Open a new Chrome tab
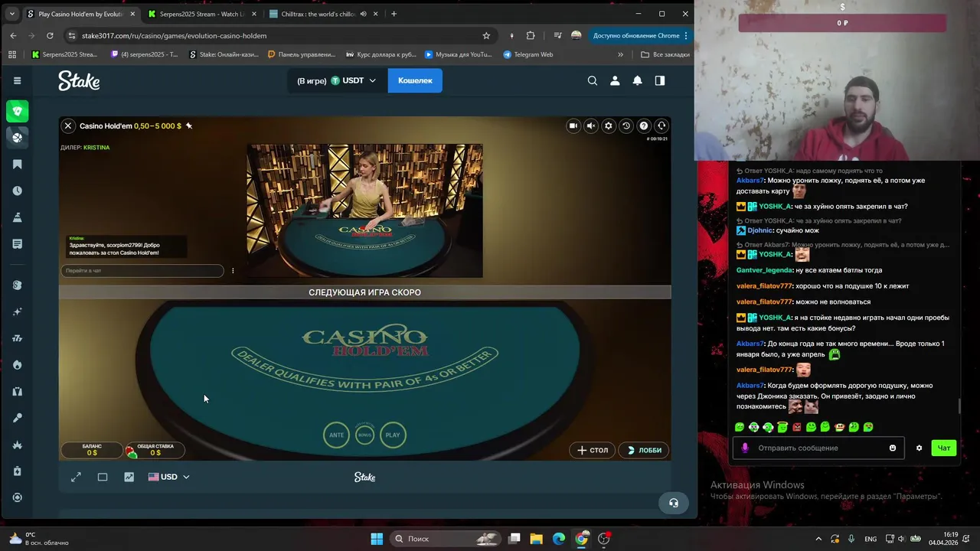This screenshot has height=551, width=980. (394, 14)
